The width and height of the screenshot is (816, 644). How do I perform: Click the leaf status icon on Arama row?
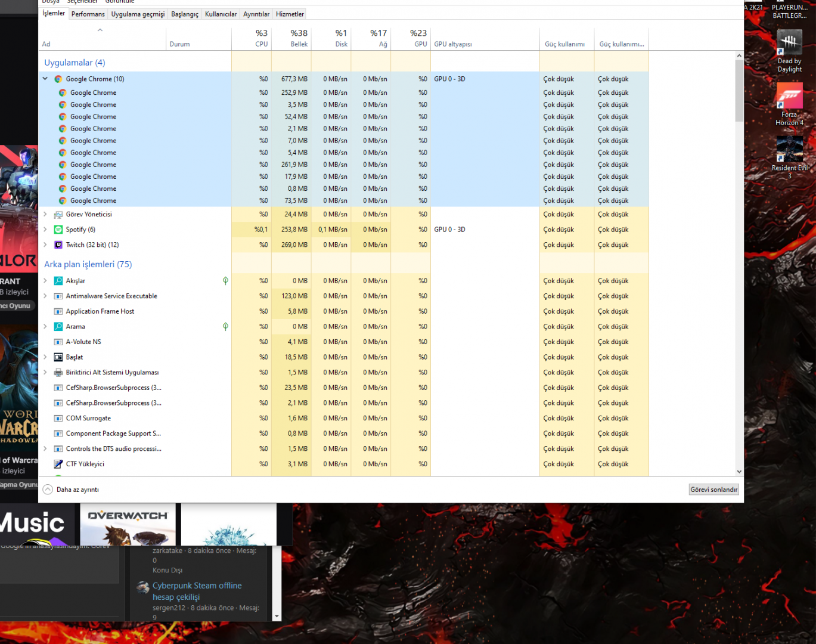[x=225, y=327]
